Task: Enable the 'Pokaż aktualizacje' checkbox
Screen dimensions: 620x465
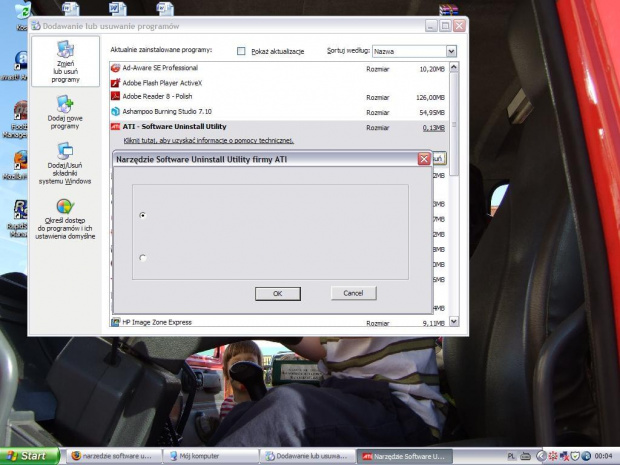Action: pos(241,51)
